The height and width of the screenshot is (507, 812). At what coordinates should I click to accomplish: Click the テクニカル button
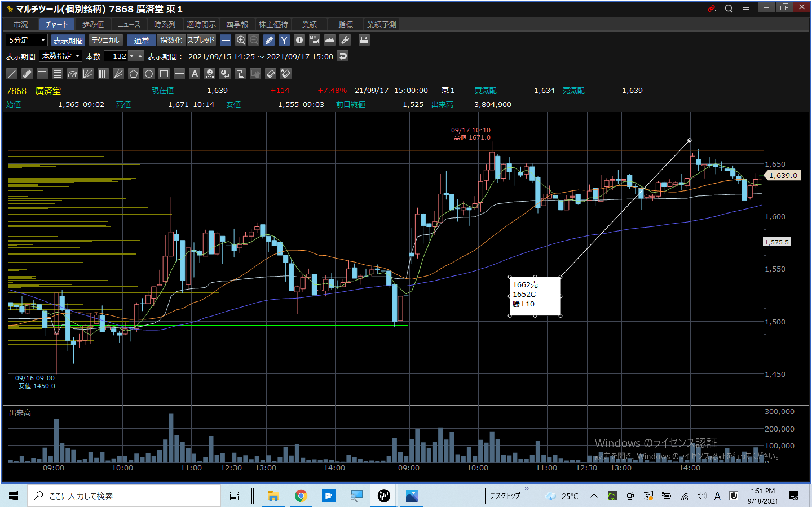point(106,40)
